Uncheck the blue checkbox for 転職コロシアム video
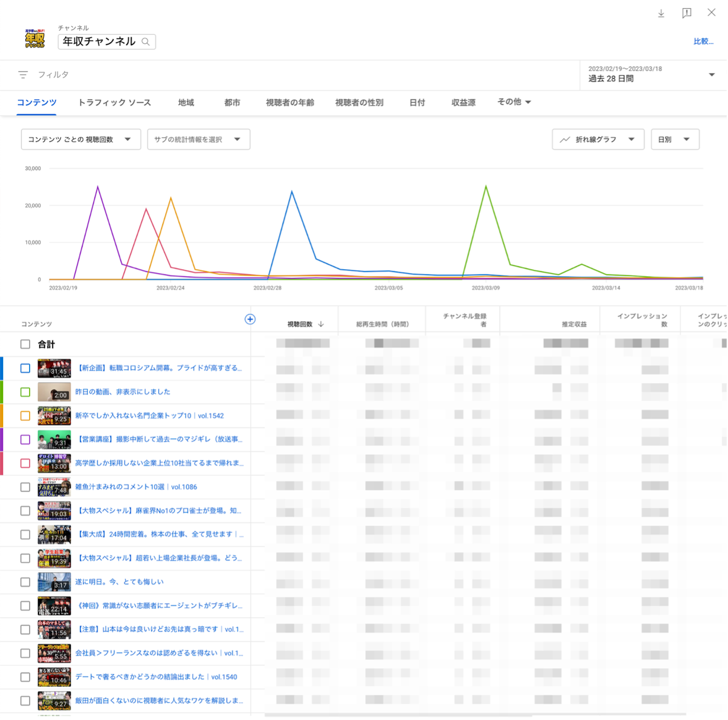The height and width of the screenshot is (720, 728). pyautogui.click(x=25, y=368)
